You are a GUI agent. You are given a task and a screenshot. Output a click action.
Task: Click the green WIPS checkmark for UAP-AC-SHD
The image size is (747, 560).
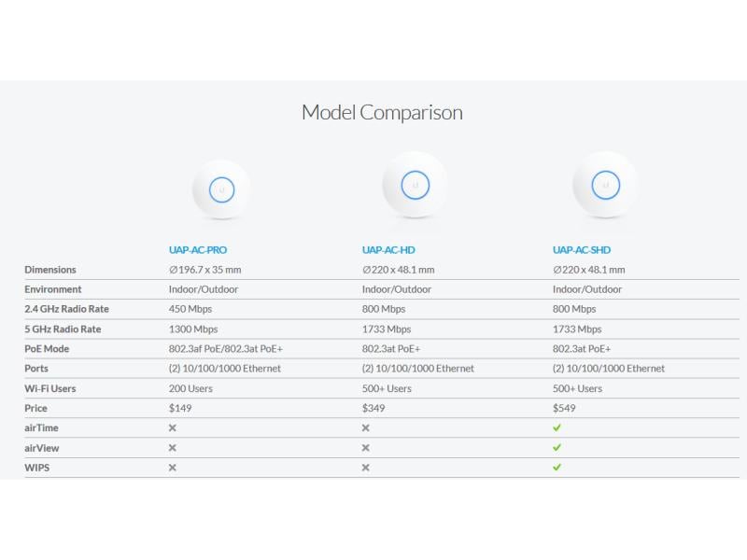557,468
